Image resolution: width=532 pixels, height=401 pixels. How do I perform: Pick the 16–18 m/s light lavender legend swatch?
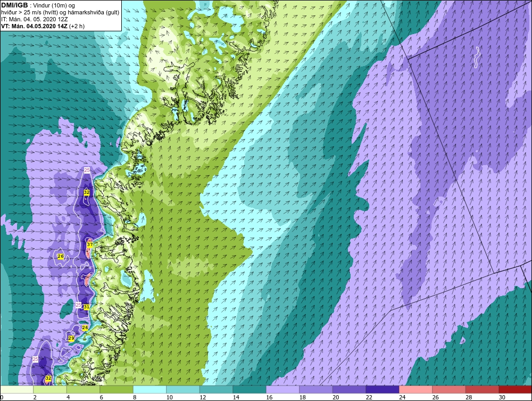[x=282, y=389]
